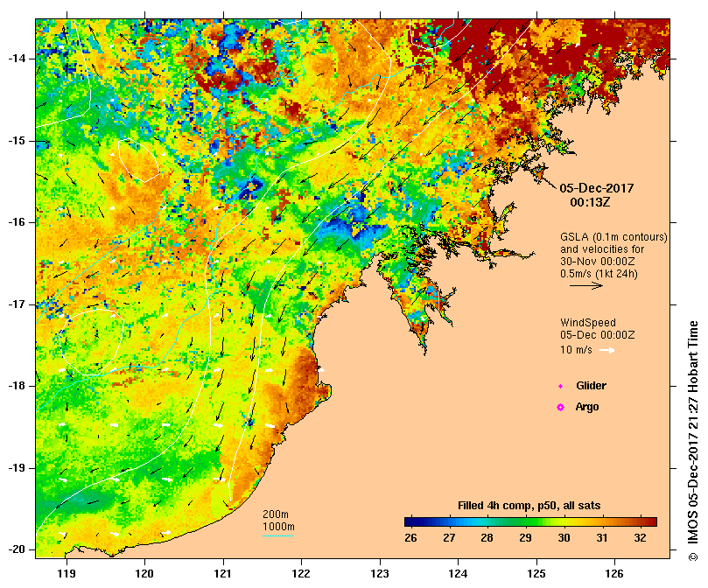Click the dark red end of color bar
Screen dimensions: 708x588
point(653,522)
